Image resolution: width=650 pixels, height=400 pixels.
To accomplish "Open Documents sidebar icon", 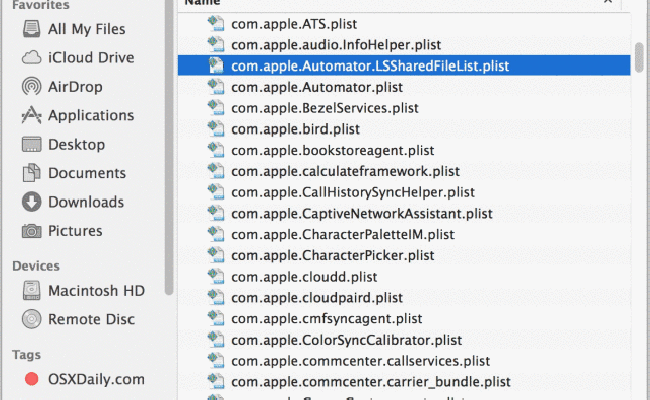I will pyautogui.click(x=32, y=173).
